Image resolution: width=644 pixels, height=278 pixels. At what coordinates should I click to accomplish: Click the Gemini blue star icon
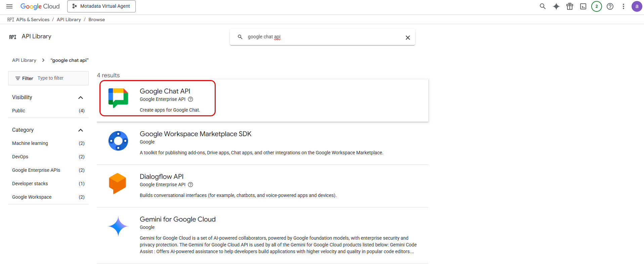point(118,226)
